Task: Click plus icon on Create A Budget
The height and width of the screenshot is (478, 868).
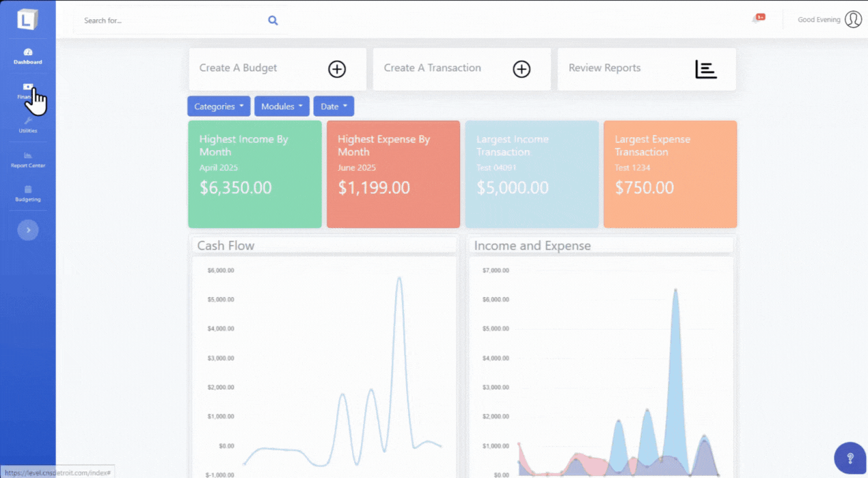Action: [x=337, y=69]
